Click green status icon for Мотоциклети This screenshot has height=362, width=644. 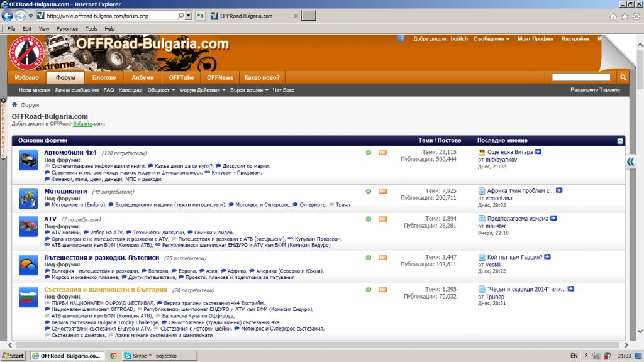[x=369, y=191]
